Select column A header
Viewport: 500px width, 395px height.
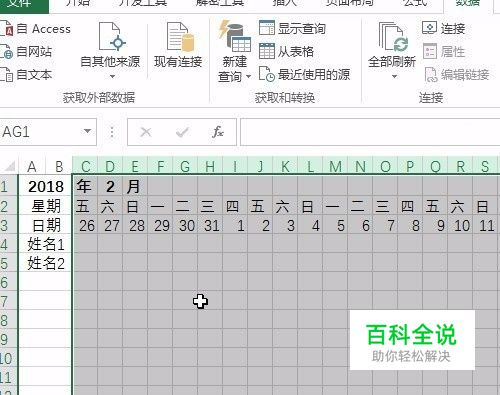(32, 166)
